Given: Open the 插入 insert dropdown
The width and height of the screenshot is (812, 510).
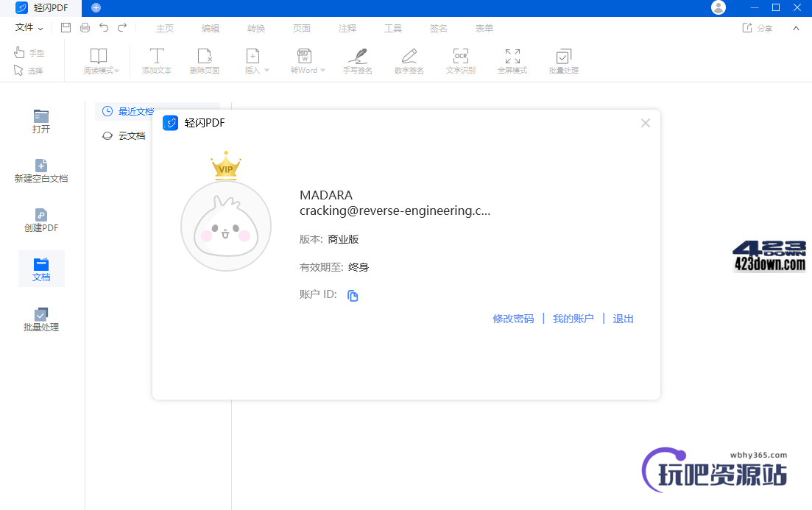Looking at the screenshot, I should tap(256, 61).
